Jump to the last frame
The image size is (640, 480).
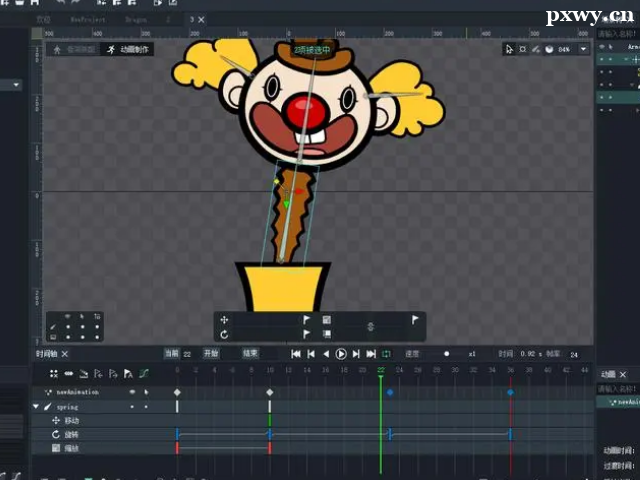(371, 354)
